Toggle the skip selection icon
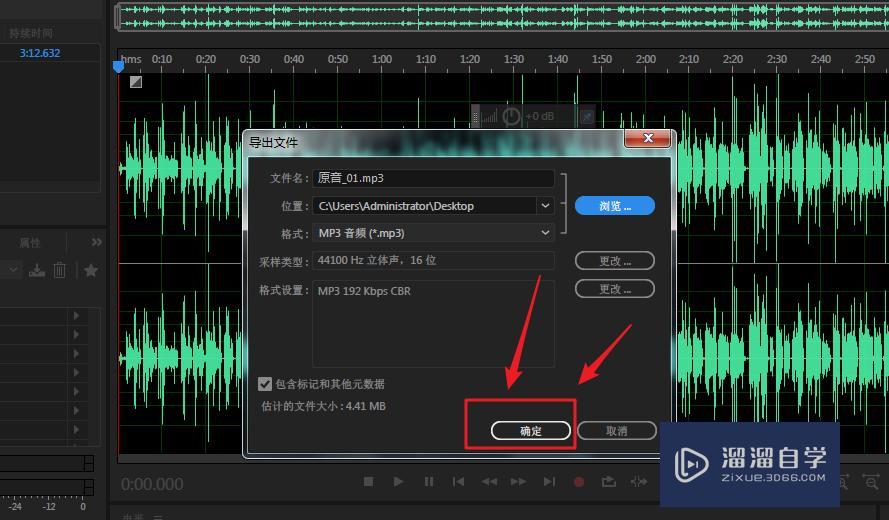The width and height of the screenshot is (889, 520). coord(639,482)
